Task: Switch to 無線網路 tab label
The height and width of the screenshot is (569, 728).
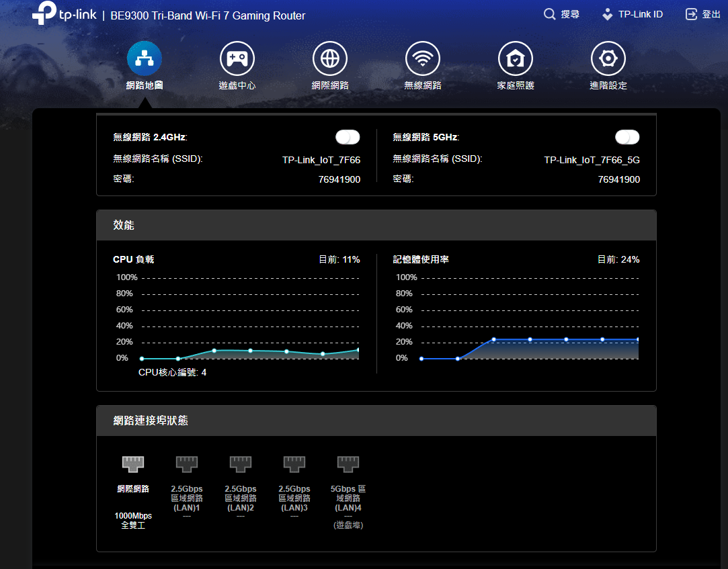Action: [x=423, y=85]
